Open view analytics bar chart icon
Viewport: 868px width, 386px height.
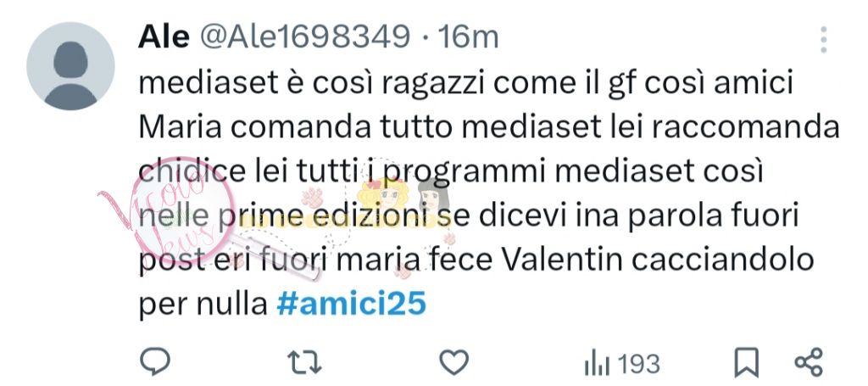pos(596,365)
